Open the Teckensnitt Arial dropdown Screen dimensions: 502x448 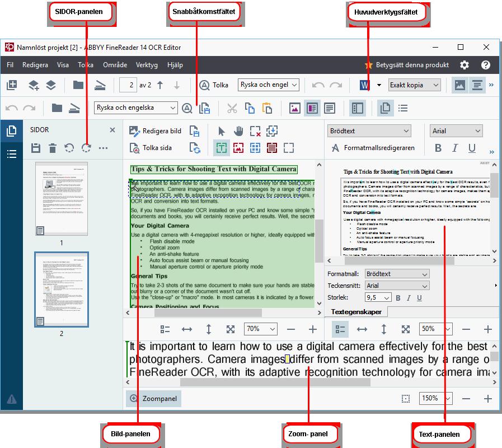[397, 286]
